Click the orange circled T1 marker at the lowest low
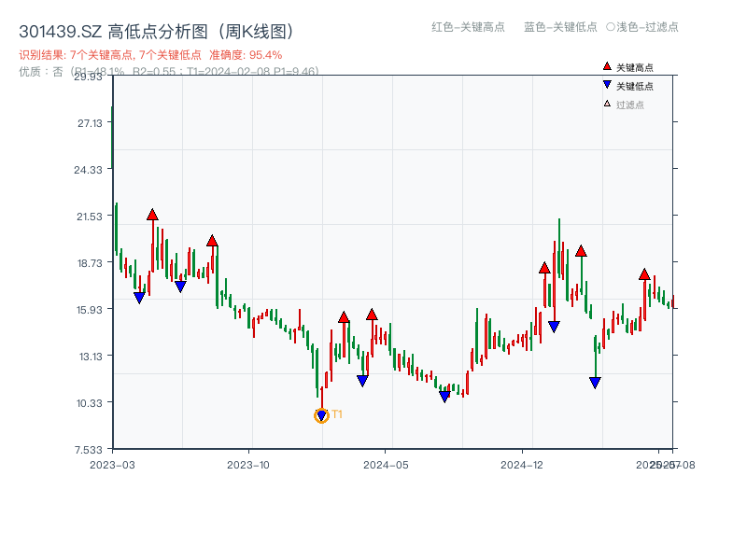 tap(321, 414)
